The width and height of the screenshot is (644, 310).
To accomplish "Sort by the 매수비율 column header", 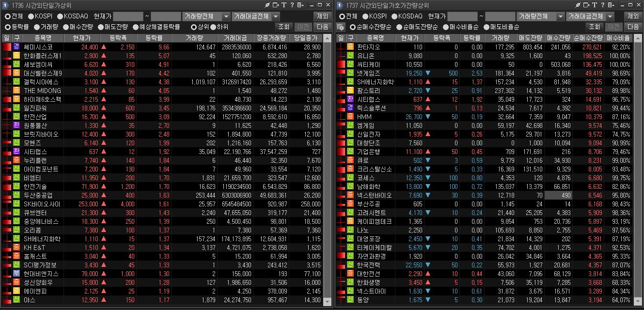I will pos(617,38).
